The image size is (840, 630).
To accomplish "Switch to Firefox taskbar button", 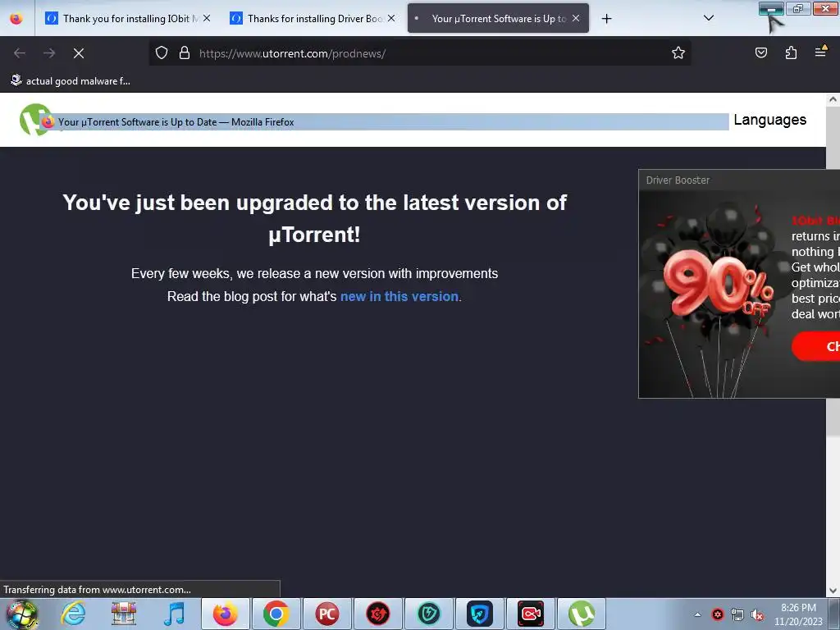I will click(226, 614).
